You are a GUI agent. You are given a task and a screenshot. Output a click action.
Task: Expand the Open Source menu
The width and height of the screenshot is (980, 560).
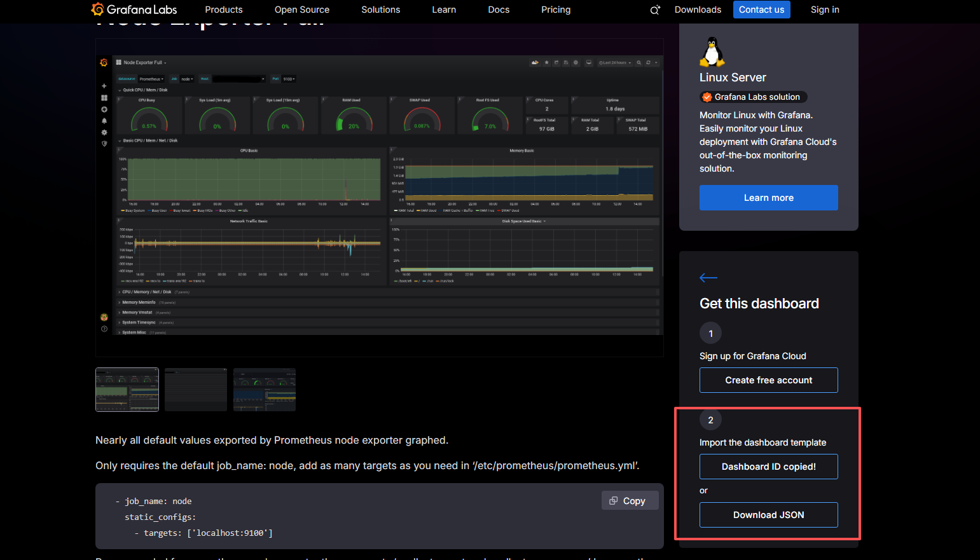301,10
